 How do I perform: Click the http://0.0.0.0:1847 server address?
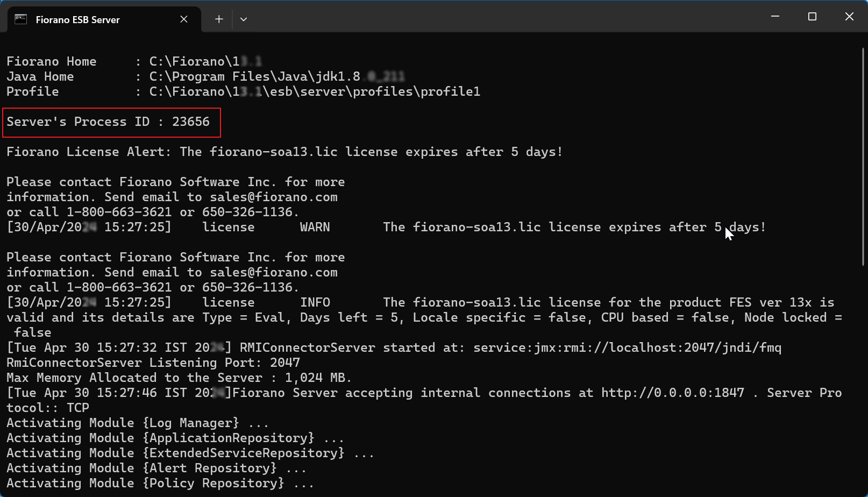click(x=673, y=393)
